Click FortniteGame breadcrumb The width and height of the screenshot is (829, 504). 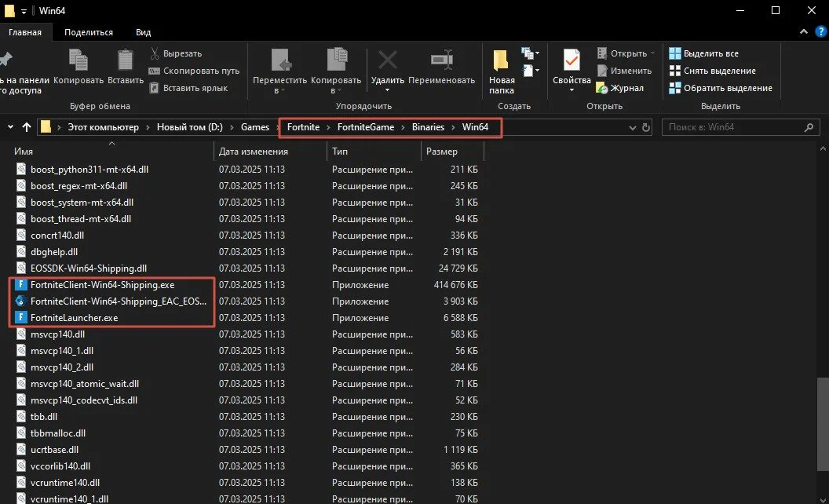365,127
